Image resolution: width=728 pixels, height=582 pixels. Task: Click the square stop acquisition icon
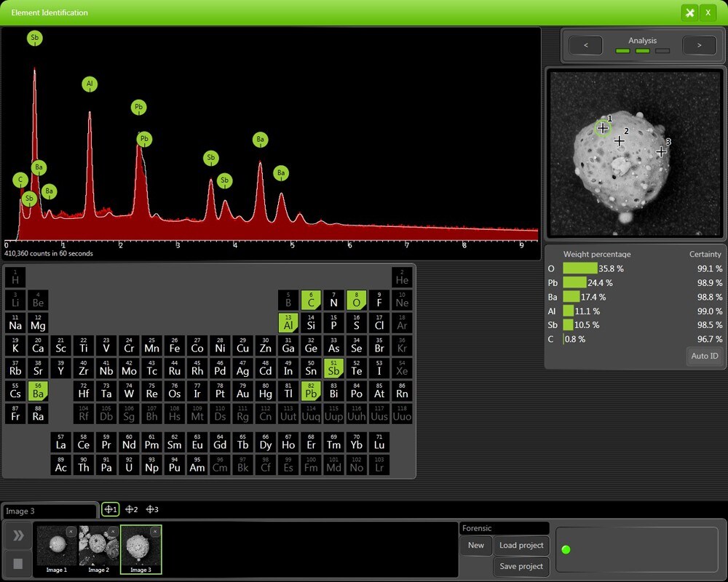[x=17, y=562]
